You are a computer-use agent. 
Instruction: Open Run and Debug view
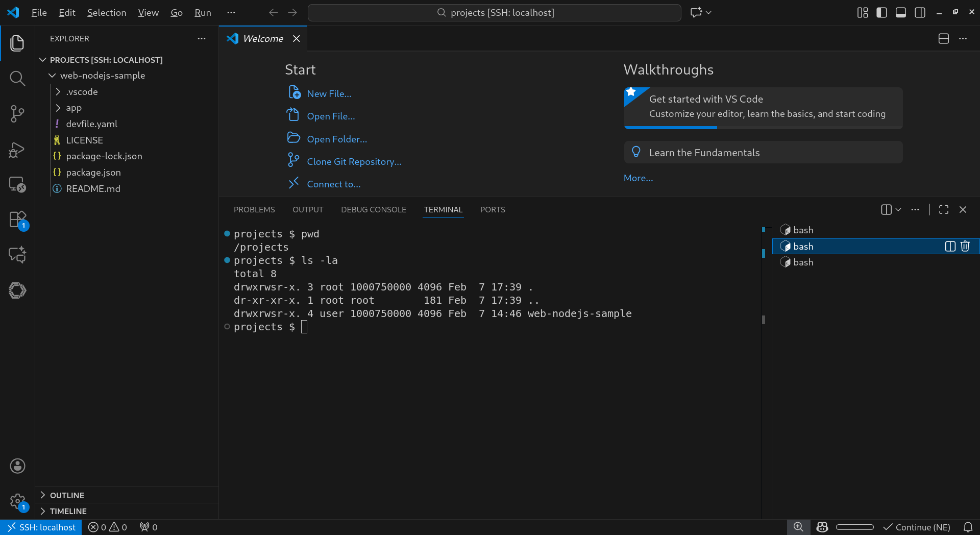(x=17, y=150)
